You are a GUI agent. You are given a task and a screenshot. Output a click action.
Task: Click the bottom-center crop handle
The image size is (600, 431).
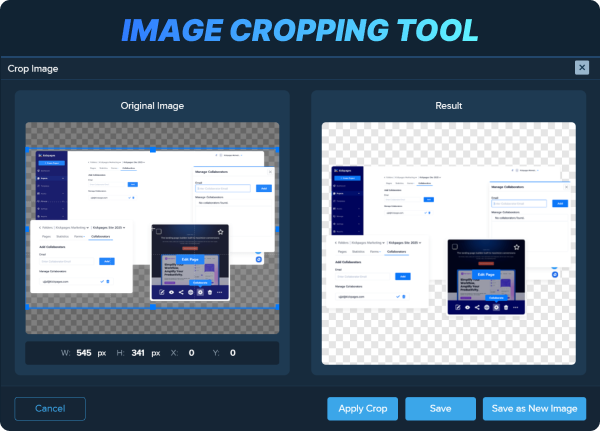(152, 307)
